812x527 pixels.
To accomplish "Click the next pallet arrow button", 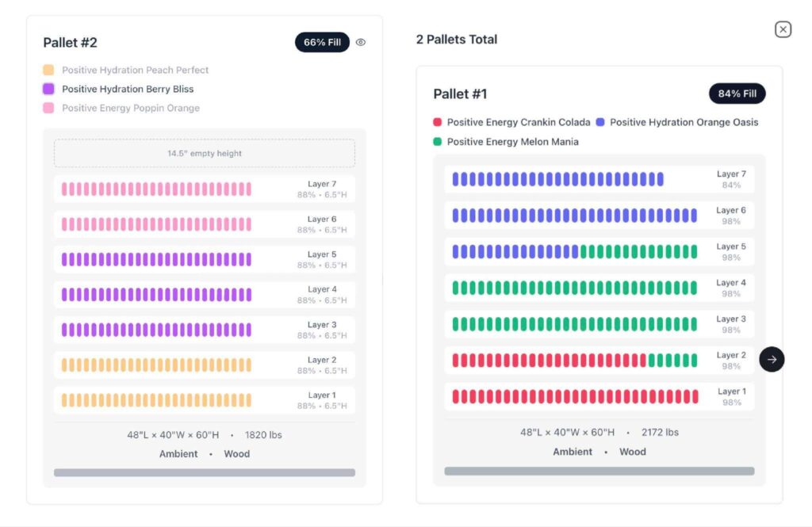I will coord(772,359).
